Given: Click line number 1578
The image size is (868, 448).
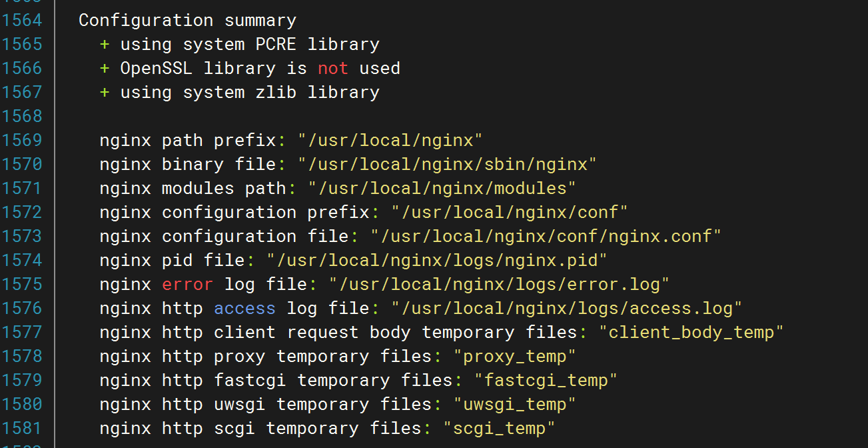Looking at the screenshot, I should coord(22,357).
